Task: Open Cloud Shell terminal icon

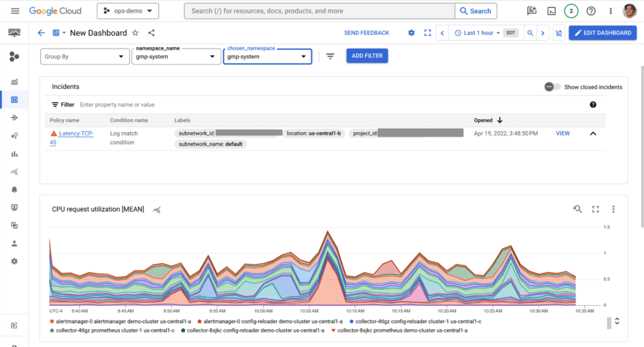Action: coord(552,11)
